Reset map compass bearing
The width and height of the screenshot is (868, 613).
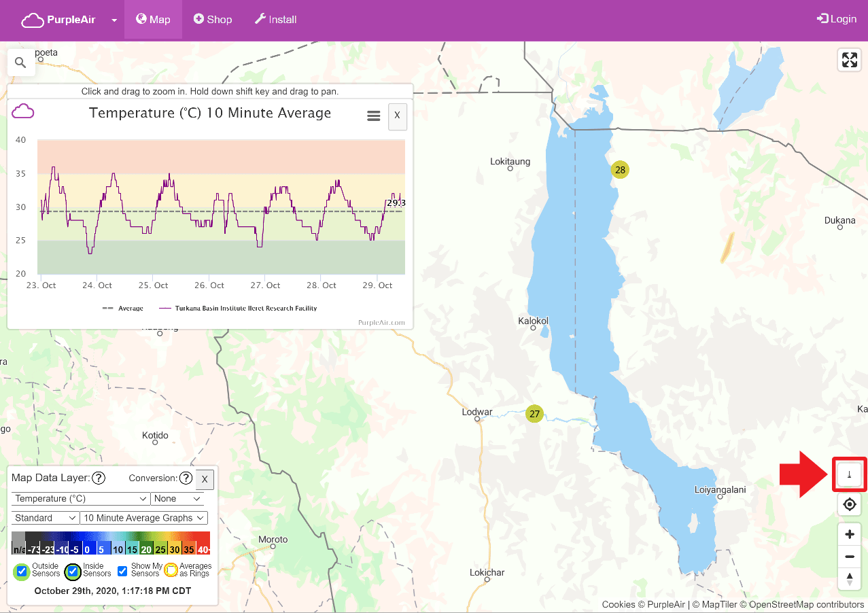(x=849, y=579)
